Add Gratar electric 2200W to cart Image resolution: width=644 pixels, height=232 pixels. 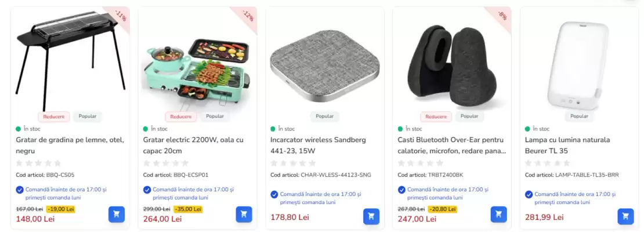(x=244, y=215)
